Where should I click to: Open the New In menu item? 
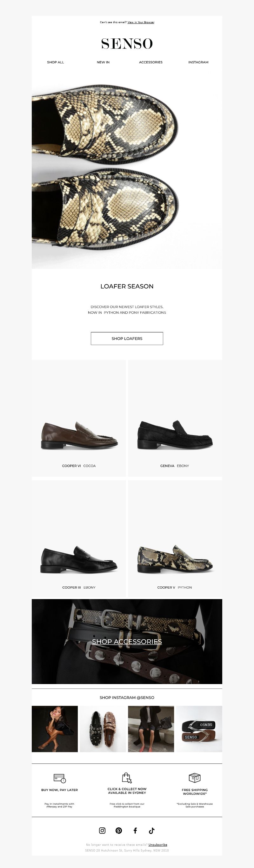point(103,62)
